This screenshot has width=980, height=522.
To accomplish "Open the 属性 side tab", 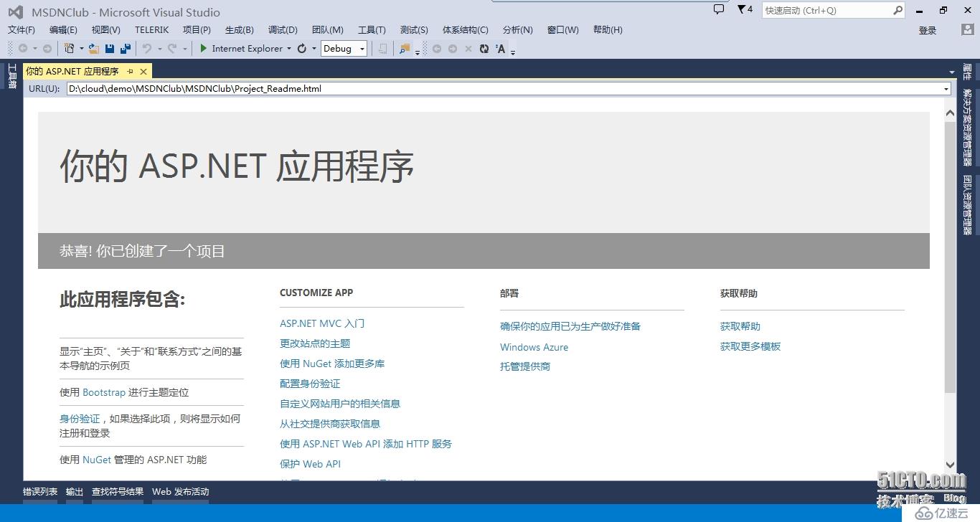I will [x=967, y=72].
